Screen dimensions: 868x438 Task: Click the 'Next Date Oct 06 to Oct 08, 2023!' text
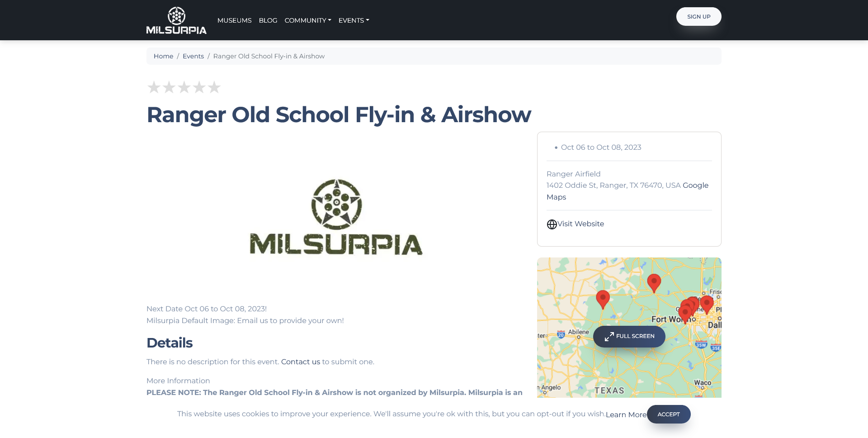point(207,309)
